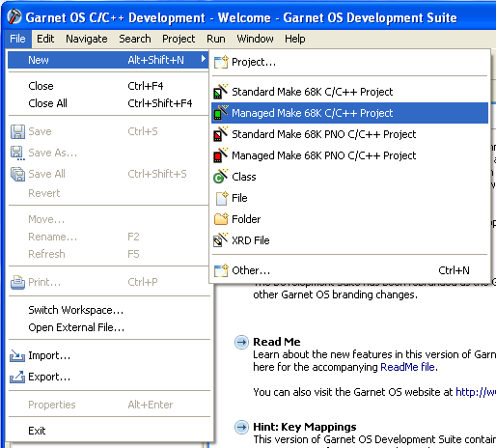Select Managed Make 68K C/C++ Project
The height and width of the screenshot is (448, 496).
[x=349, y=113]
